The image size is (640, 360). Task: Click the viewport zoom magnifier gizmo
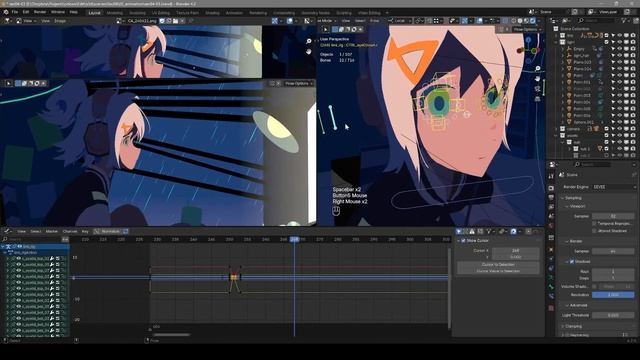coord(538,69)
